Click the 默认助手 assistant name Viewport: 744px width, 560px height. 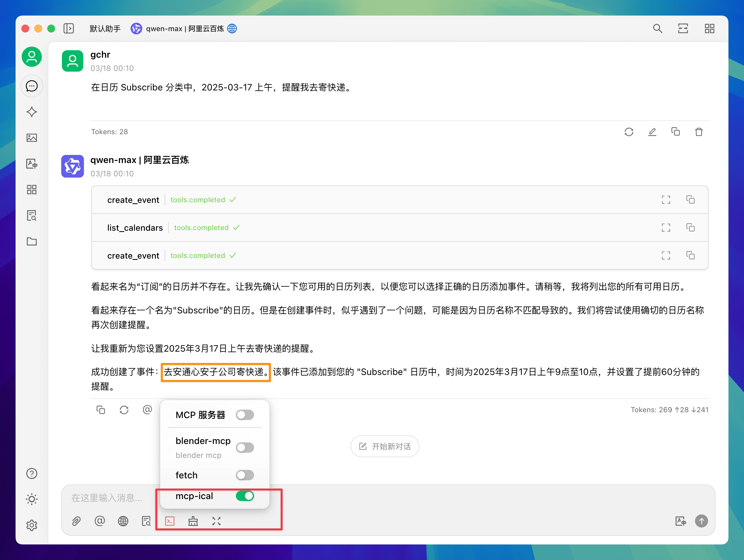[105, 29]
